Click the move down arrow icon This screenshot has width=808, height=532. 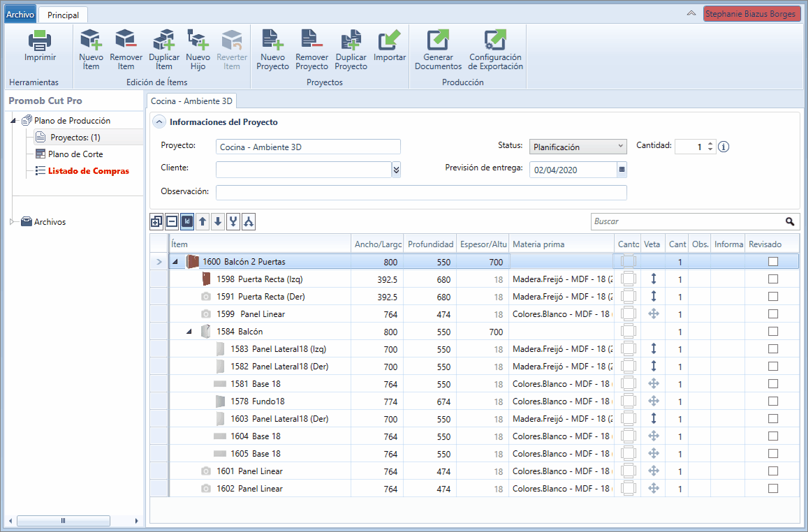pyautogui.click(x=218, y=221)
